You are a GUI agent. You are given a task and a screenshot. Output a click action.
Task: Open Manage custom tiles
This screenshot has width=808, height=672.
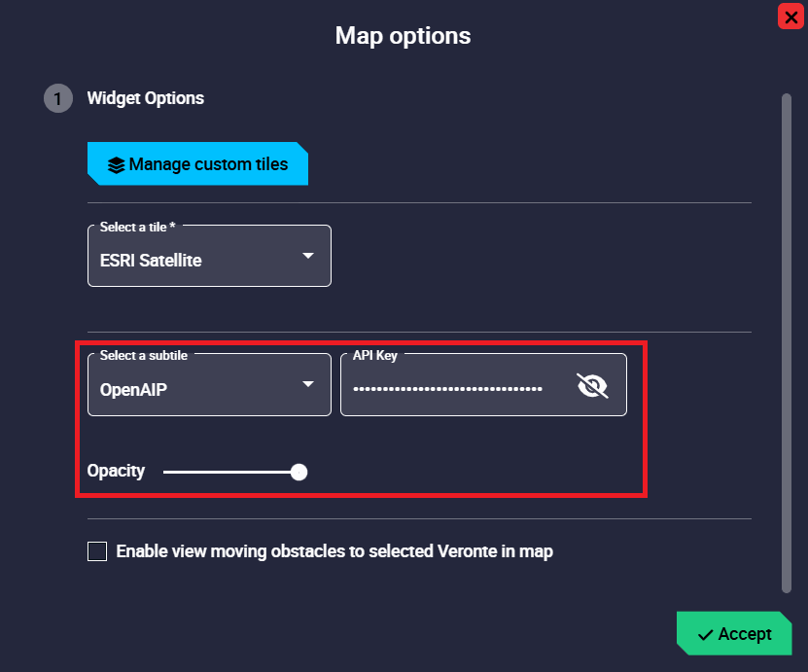[198, 164]
